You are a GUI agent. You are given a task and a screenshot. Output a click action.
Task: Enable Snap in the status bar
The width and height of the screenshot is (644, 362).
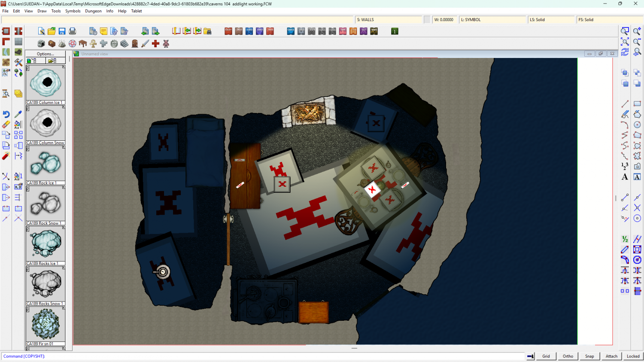(x=589, y=356)
